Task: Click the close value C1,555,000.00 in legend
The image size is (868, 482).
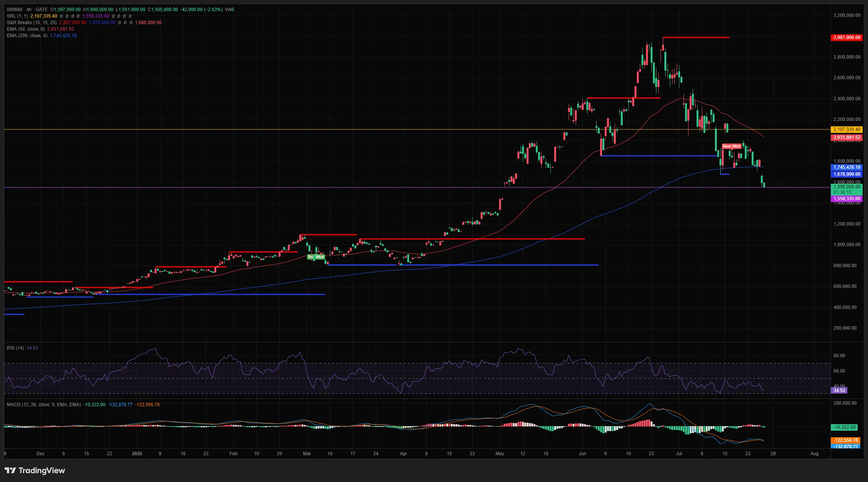Action: (x=163, y=10)
